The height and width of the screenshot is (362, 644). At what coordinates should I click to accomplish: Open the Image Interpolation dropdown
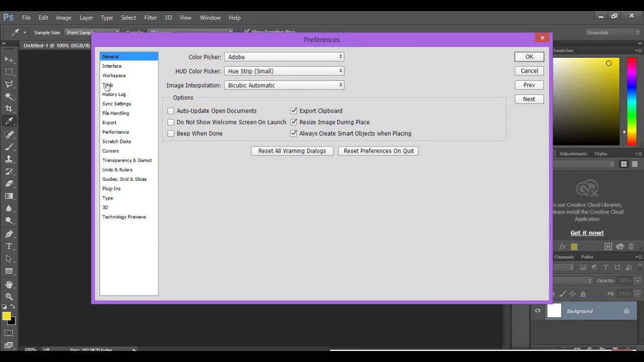284,85
